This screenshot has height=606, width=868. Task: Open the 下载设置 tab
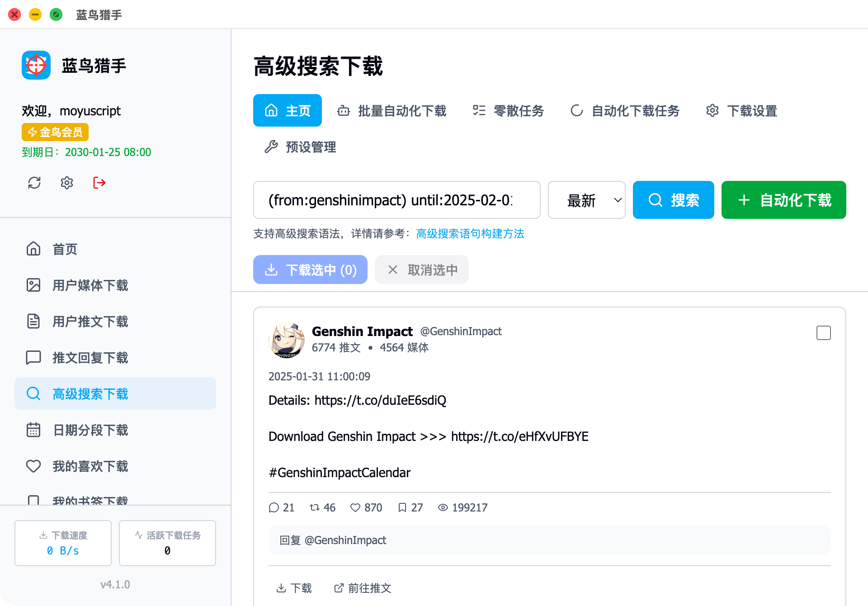click(x=741, y=111)
